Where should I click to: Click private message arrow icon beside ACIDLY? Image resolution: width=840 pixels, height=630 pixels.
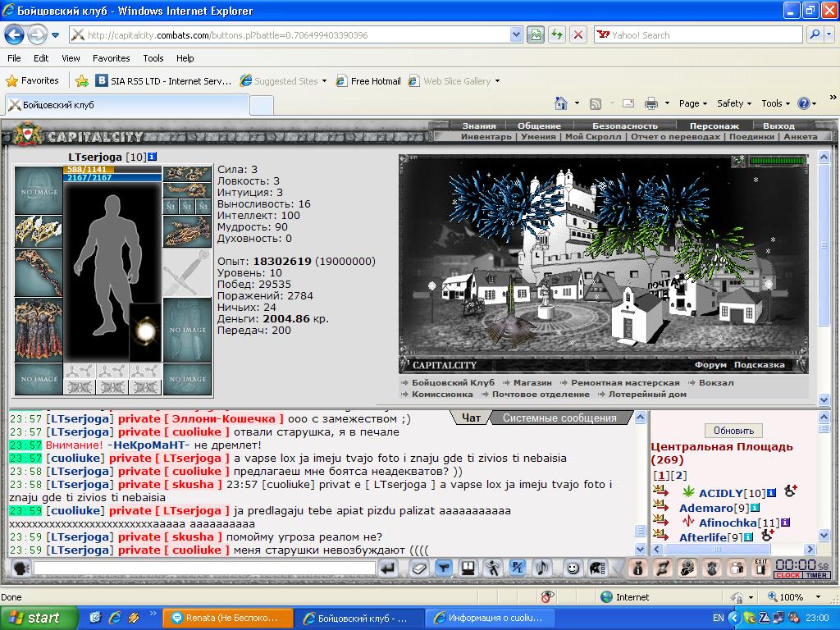pyautogui.click(x=660, y=491)
